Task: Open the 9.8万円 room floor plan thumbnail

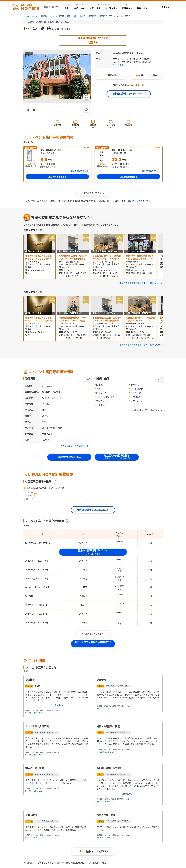Action: [x=30, y=156]
